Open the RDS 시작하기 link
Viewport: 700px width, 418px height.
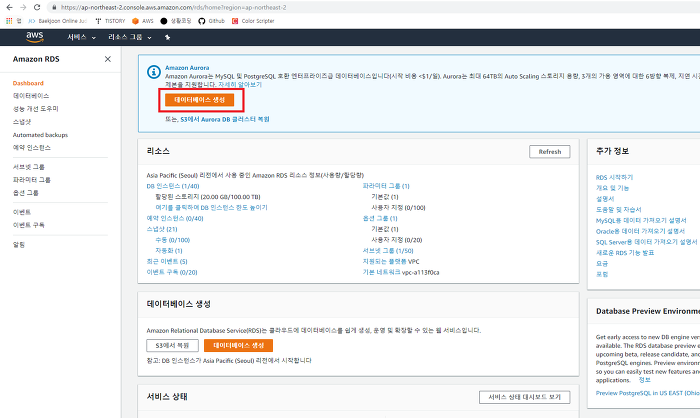point(614,178)
